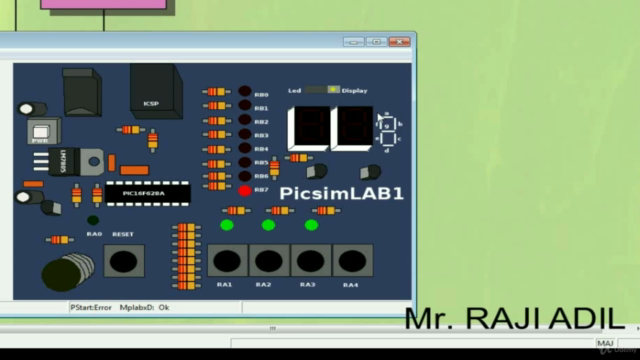Click the RB3 LED
The image size is (640, 360).
point(244,133)
